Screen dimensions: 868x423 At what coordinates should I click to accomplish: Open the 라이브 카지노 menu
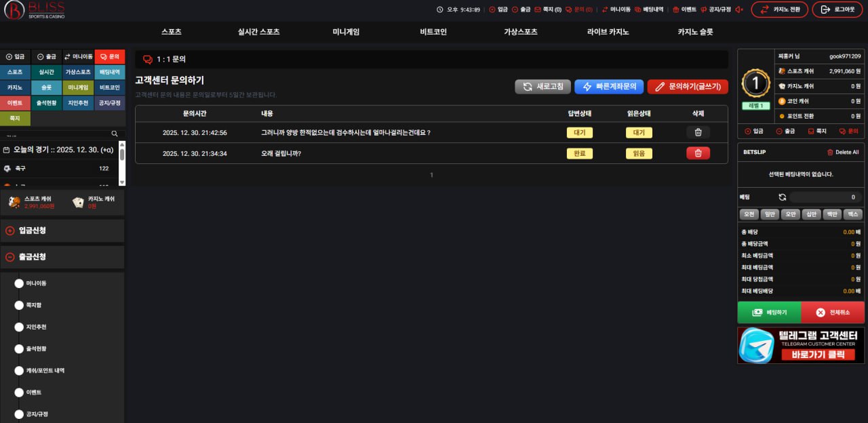pos(608,32)
